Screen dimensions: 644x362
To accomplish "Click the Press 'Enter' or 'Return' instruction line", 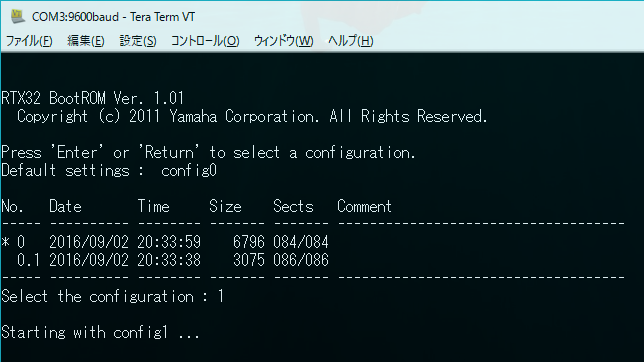I will point(208,152).
